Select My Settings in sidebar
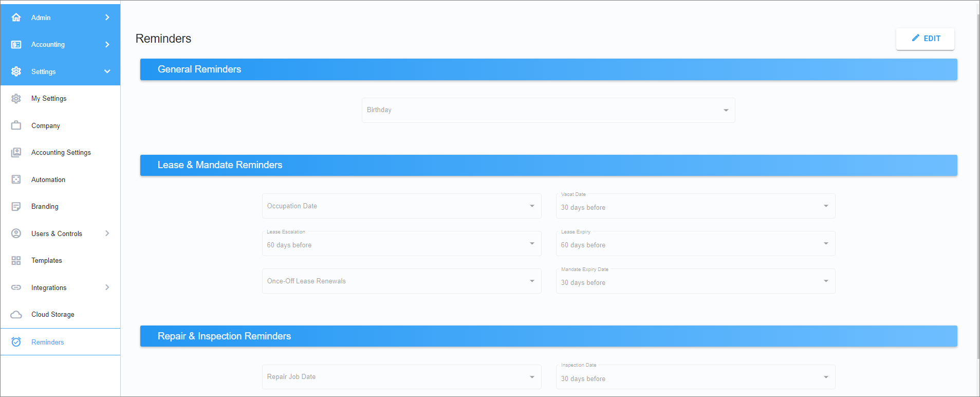980x397 pixels. tap(60, 99)
